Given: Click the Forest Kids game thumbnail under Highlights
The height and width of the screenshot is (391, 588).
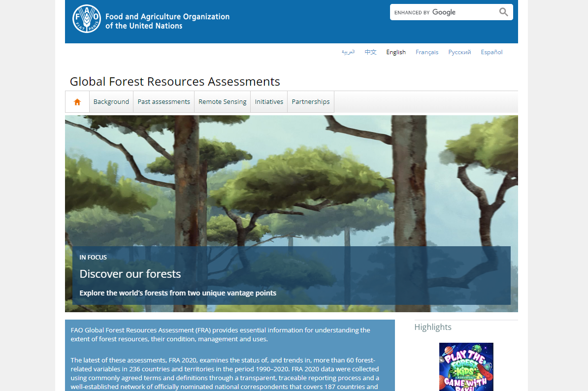Looking at the screenshot, I should pyautogui.click(x=466, y=367).
